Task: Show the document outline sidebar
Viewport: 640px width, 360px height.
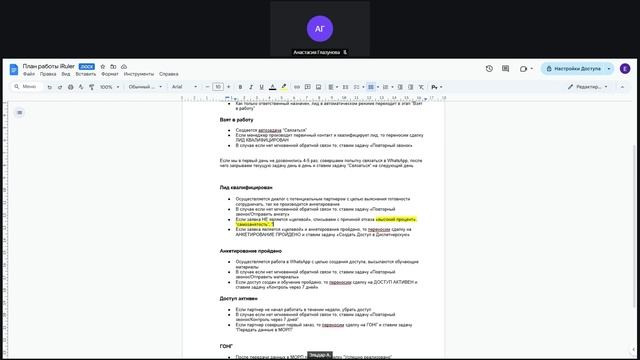Action: point(20,112)
